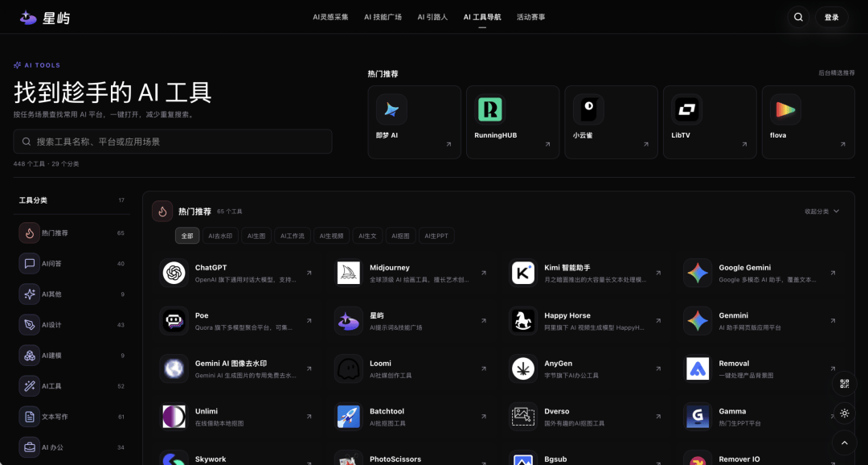Click the Removal logo icon
This screenshot has height=465, width=868.
[698, 368]
